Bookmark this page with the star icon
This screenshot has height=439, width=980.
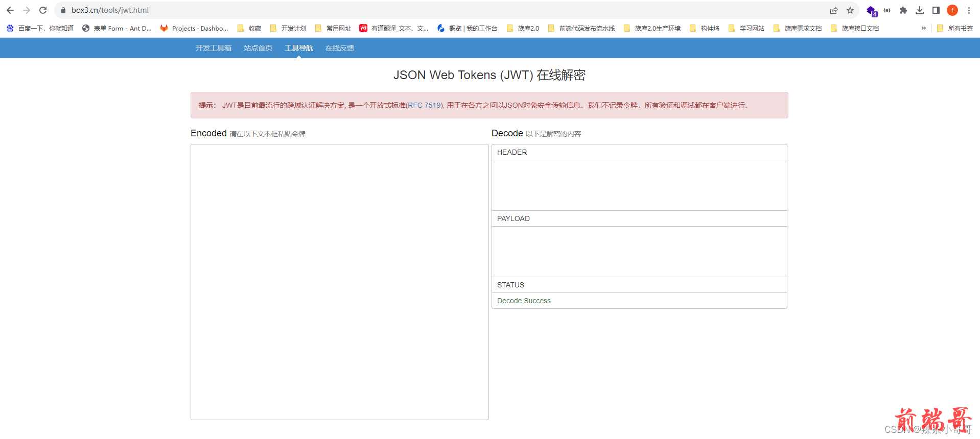coord(850,10)
